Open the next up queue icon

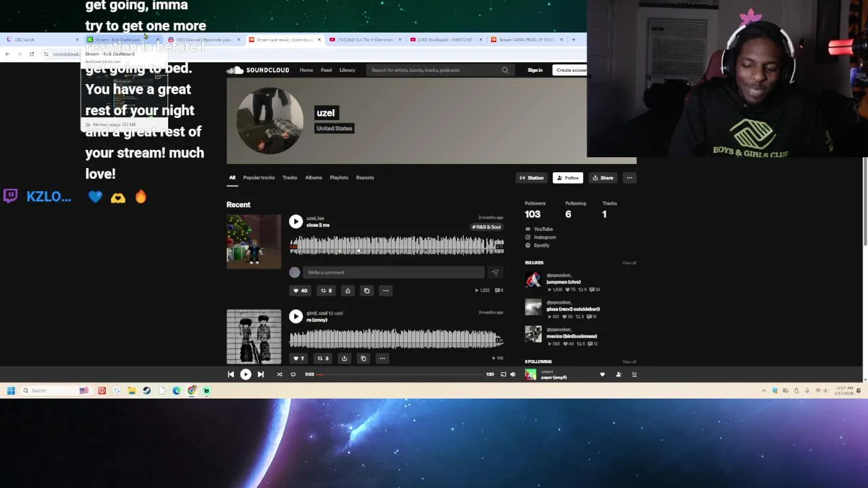point(634,374)
